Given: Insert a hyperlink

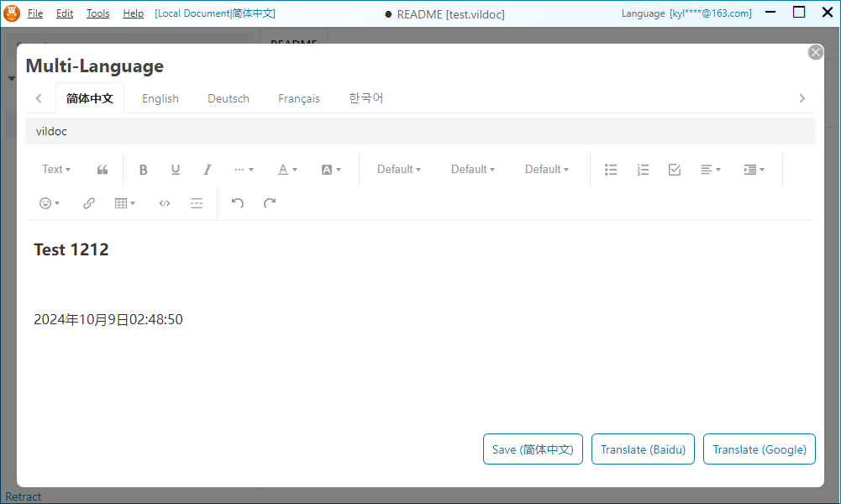Looking at the screenshot, I should [x=89, y=203].
